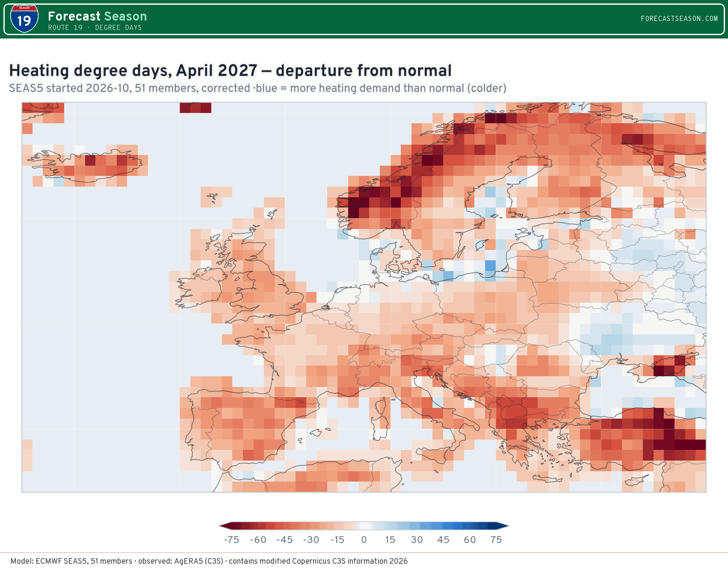
Task: Select the footer model and Copernicus credit line
Action: pyautogui.click(x=209, y=561)
